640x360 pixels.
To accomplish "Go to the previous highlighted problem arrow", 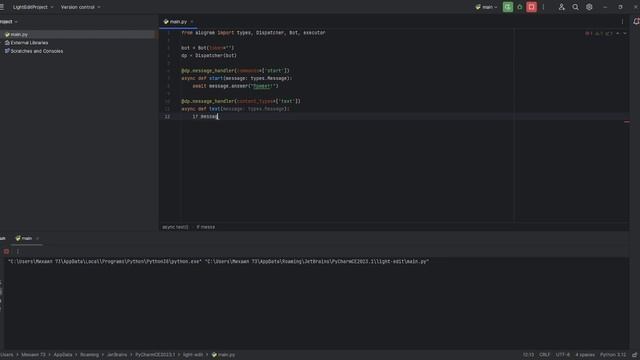I will [618, 33].
